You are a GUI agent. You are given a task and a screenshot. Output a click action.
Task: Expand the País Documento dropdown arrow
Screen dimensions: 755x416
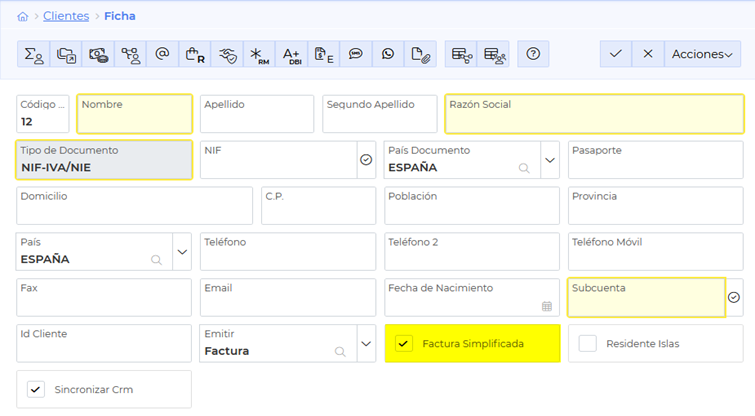(549, 160)
